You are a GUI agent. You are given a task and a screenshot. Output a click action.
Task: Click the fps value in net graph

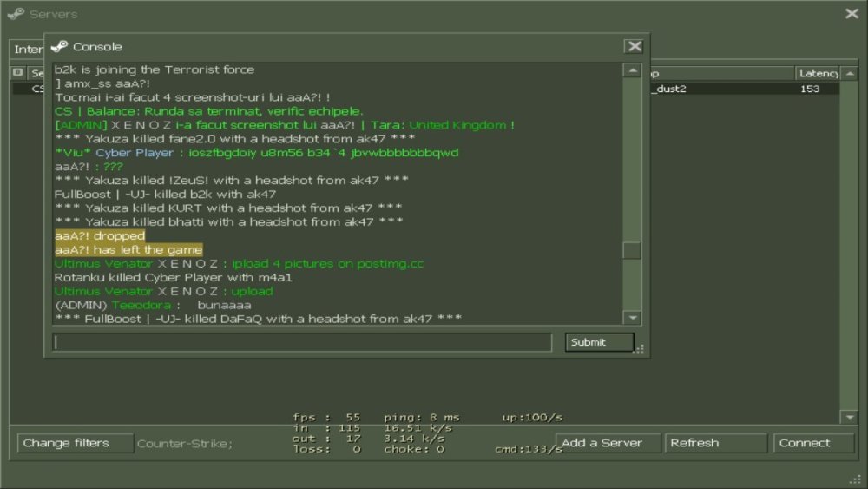tap(352, 417)
